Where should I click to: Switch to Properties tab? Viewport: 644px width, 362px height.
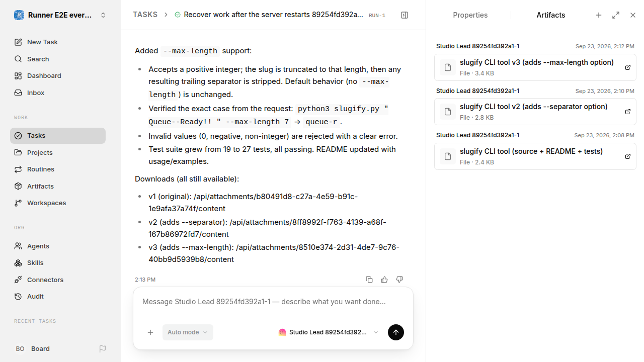(470, 15)
